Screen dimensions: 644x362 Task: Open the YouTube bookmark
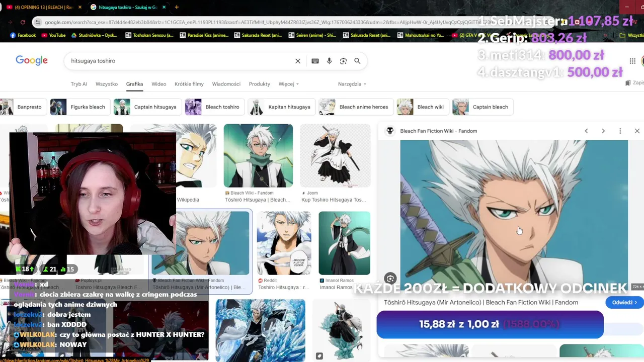click(53, 35)
